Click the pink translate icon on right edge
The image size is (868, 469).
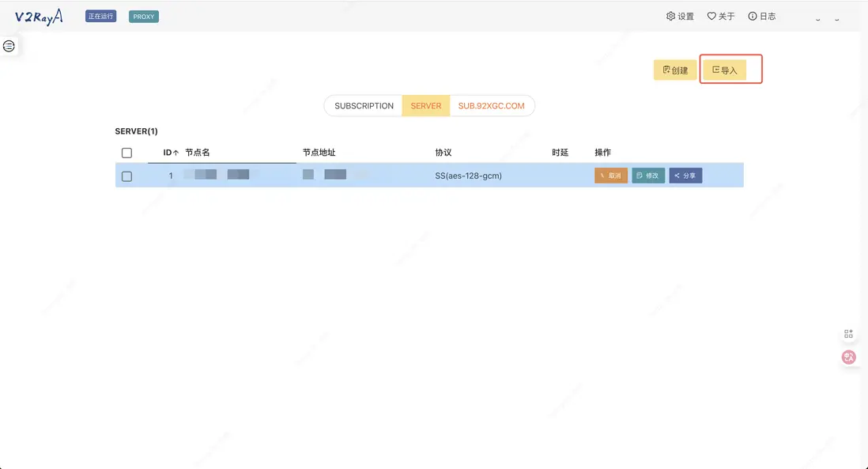[848, 357]
